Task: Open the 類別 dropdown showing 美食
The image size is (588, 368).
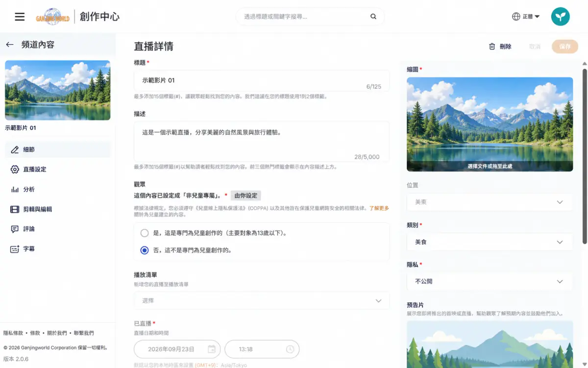Action: pos(490,242)
